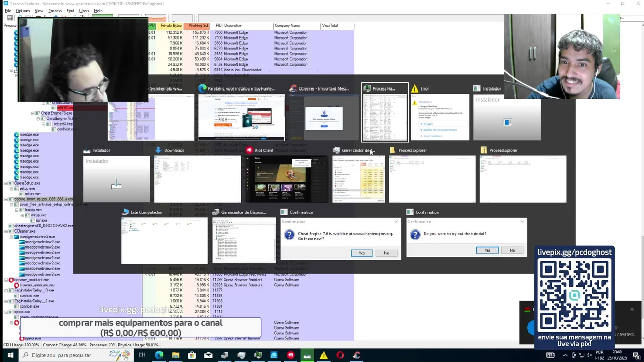Viewport: 644px width, 362px height.
Task: Sort by the Company Name column header
Action: (296, 25)
